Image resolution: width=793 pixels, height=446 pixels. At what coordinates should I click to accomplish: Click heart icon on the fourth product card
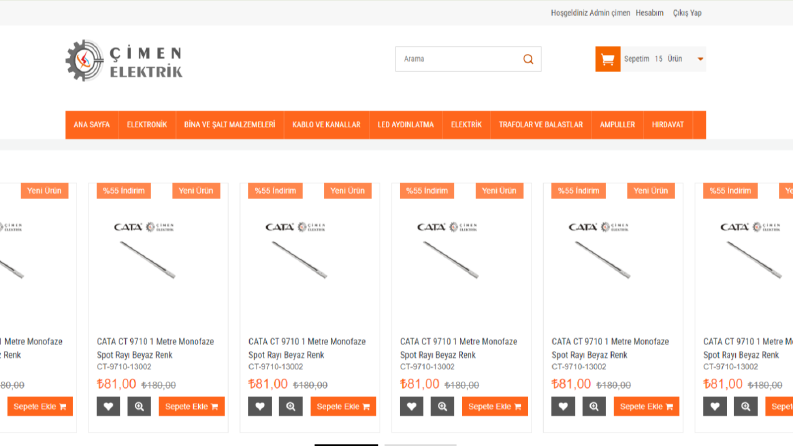tap(412, 407)
